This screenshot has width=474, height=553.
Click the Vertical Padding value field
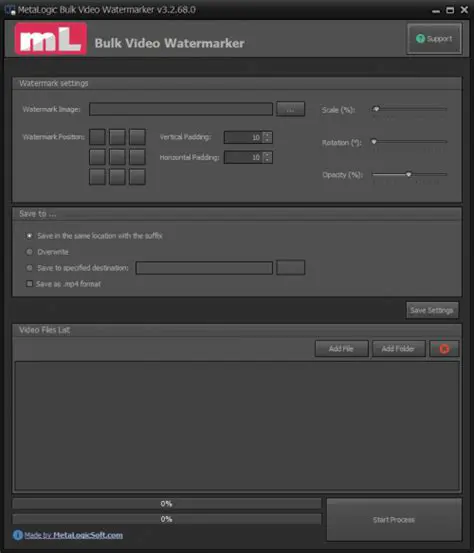pyautogui.click(x=244, y=137)
